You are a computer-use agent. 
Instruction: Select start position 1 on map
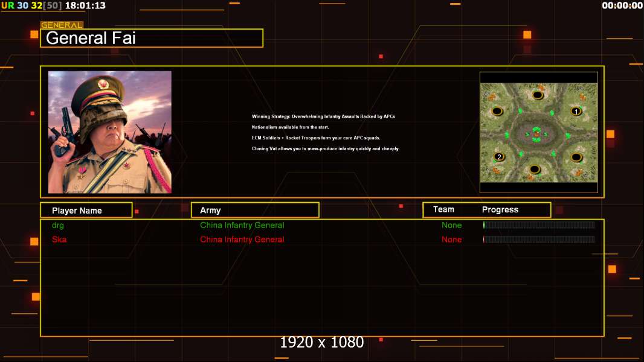[576, 112]
